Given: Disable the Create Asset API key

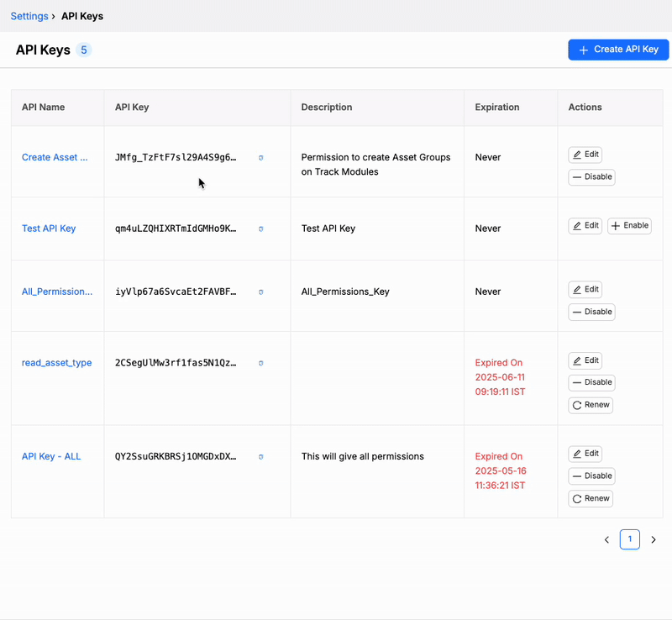Looking at the screenshot, I should click(591, 176).
